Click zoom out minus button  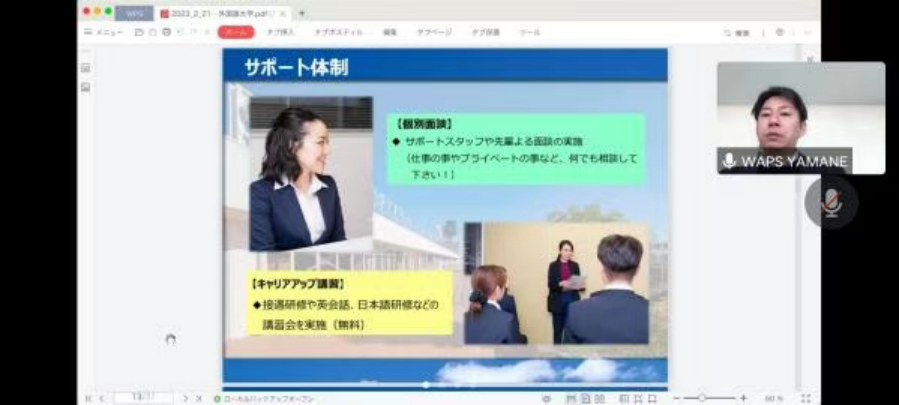(x=675, y=398)
